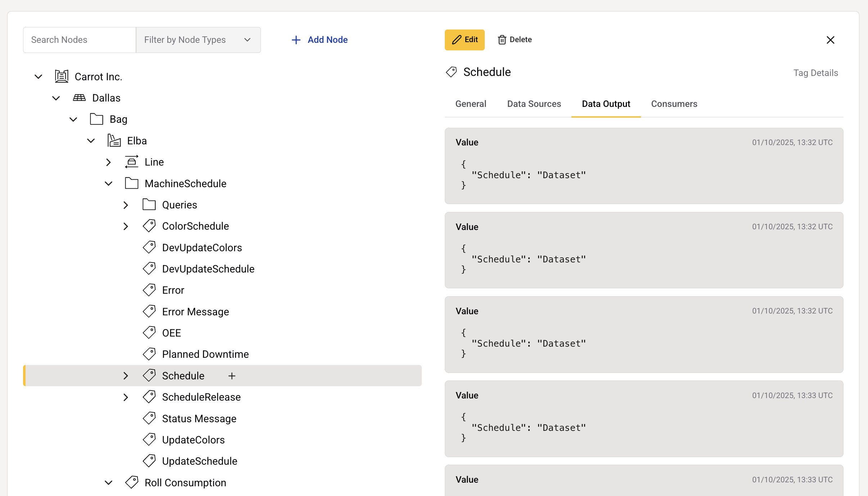
Task: Click the Search Nodes input field
Action: point(80,40)
